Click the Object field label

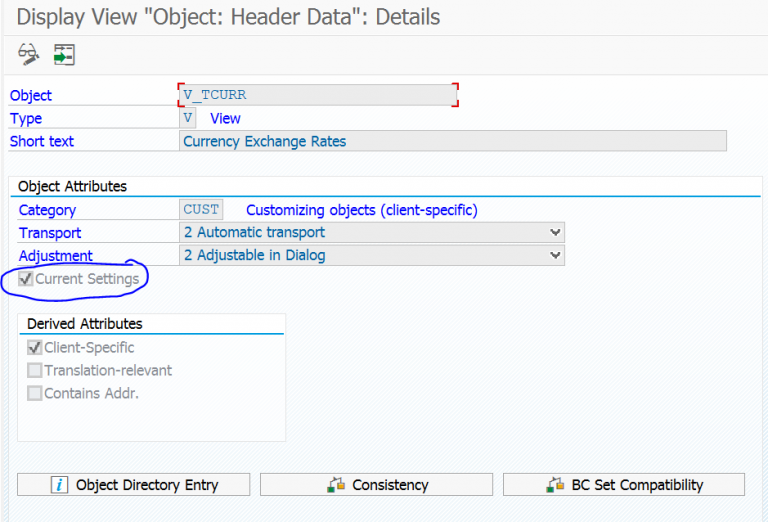click(31, 96)
